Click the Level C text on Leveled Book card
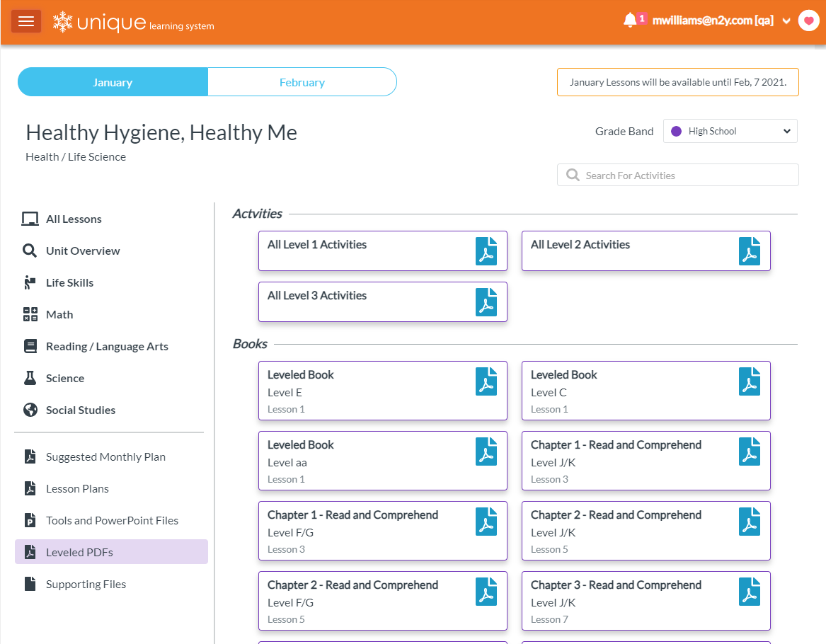Viewport: 826px width, 644px height. click(549, 393)
